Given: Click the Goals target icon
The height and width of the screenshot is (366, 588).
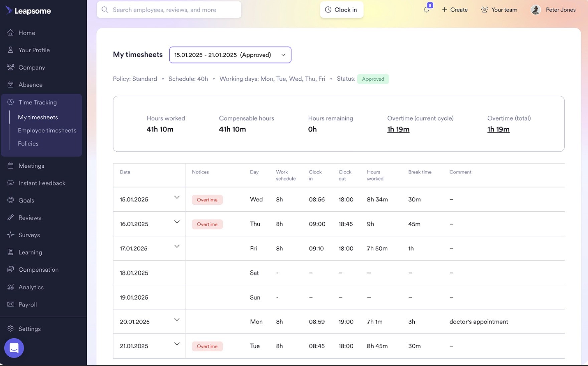Looking at the screenshot, I should click(x=11, y=200).
